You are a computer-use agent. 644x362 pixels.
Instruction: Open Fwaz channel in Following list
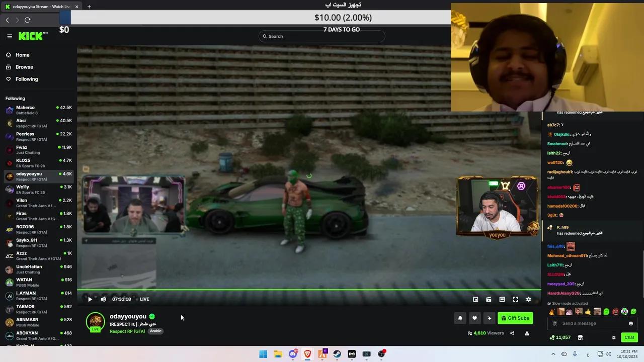point(39,150)
